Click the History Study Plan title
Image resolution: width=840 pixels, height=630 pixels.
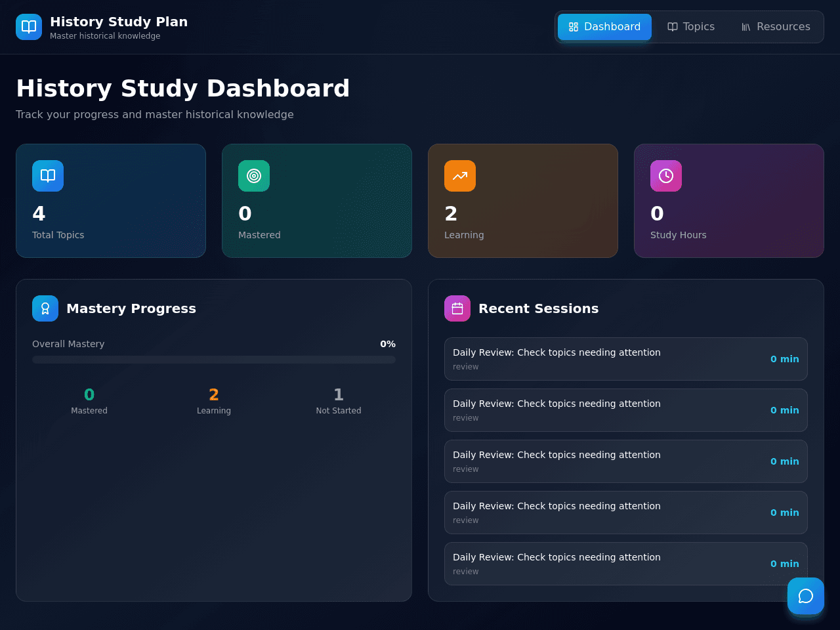119,22
